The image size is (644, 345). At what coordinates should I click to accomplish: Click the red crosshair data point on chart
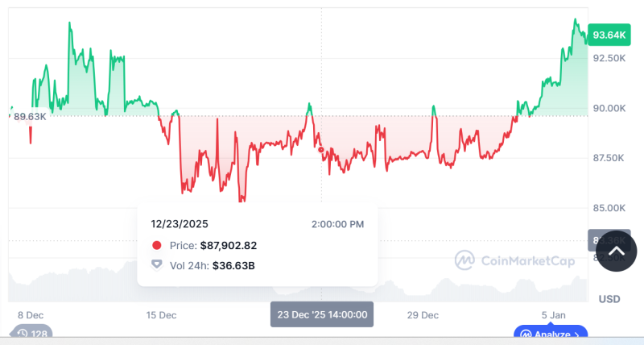click(321, 149)
